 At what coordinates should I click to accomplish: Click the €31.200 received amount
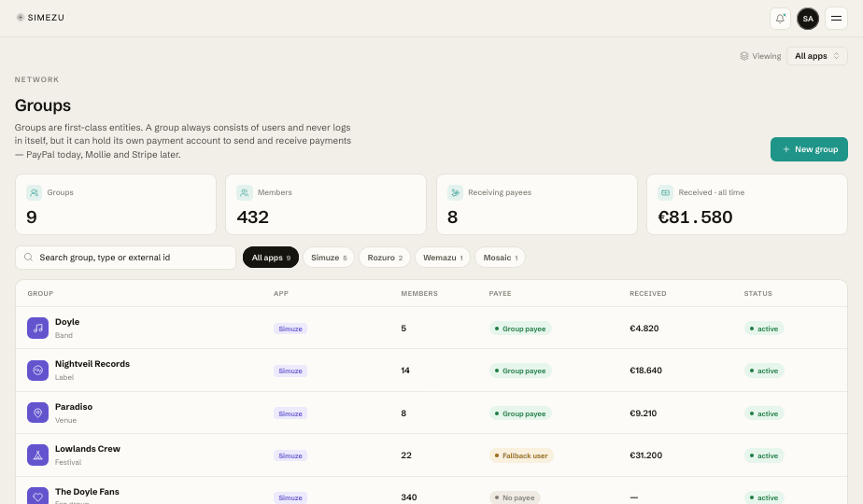(x=645, y=455)
